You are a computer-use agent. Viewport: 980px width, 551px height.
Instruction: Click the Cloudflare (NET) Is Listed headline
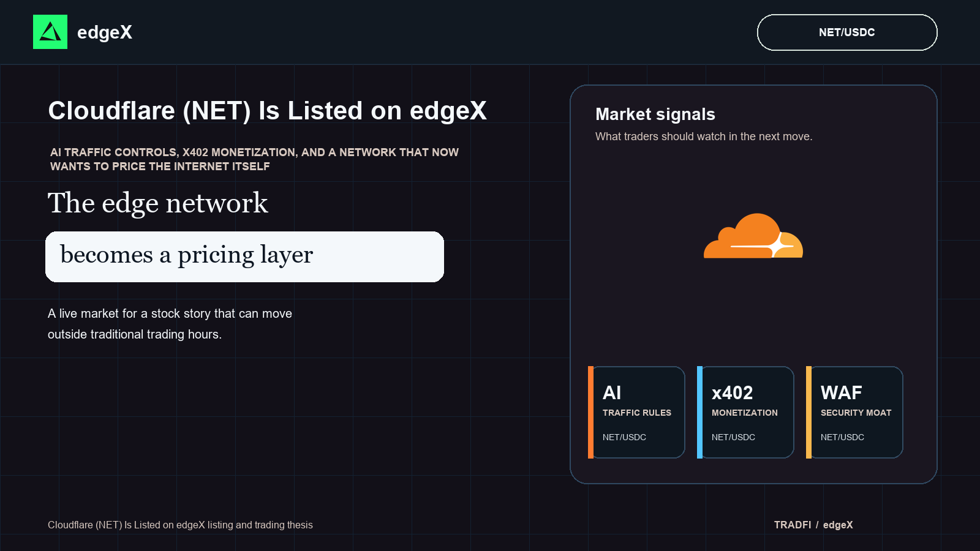(x=268, y=111)
